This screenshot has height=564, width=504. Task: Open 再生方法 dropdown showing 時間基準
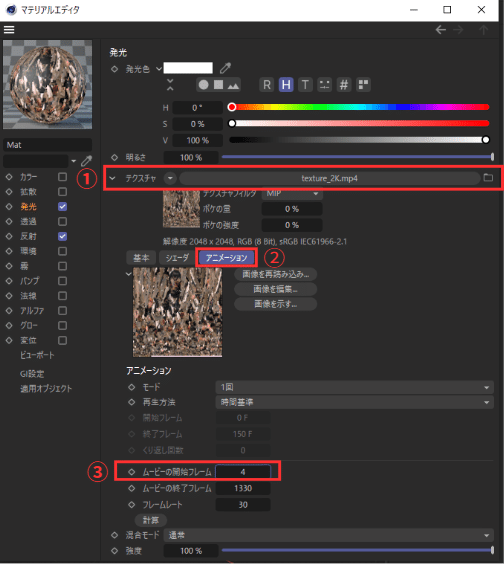pyautogui.click(x=354, y=402)
